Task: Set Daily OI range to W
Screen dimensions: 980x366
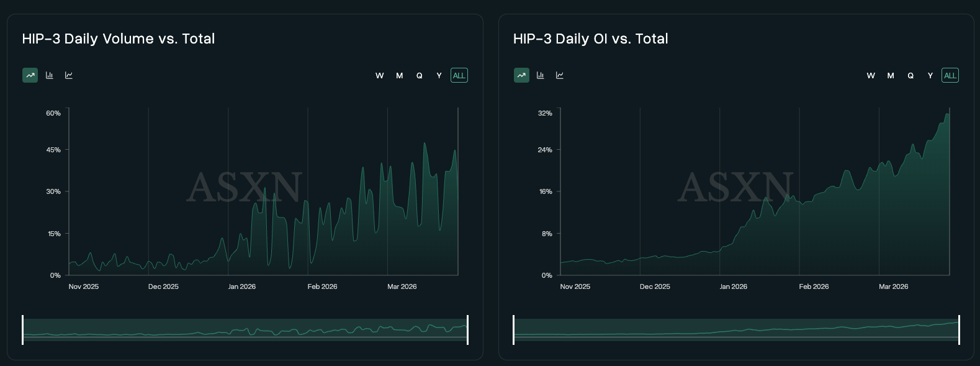Action: [x=871, y=75]
